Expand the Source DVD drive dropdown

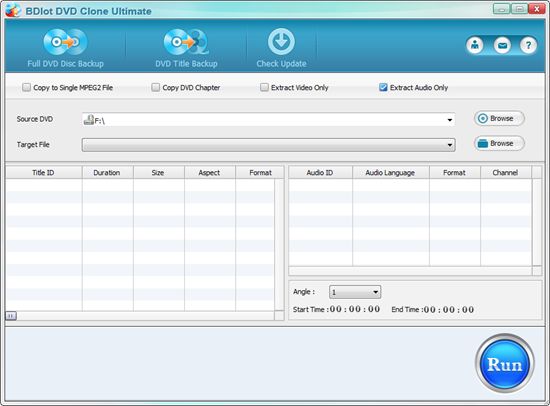449,120
